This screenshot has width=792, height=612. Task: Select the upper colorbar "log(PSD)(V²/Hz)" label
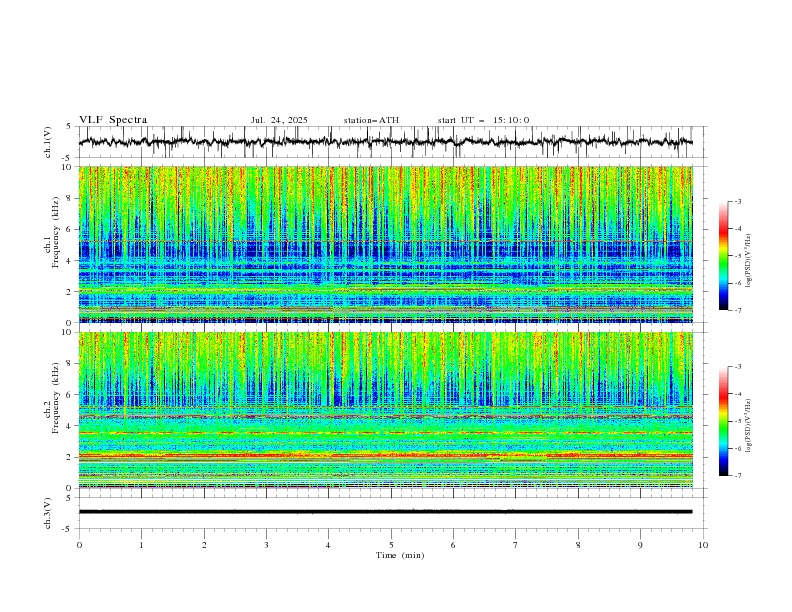[x=748, y=261]
